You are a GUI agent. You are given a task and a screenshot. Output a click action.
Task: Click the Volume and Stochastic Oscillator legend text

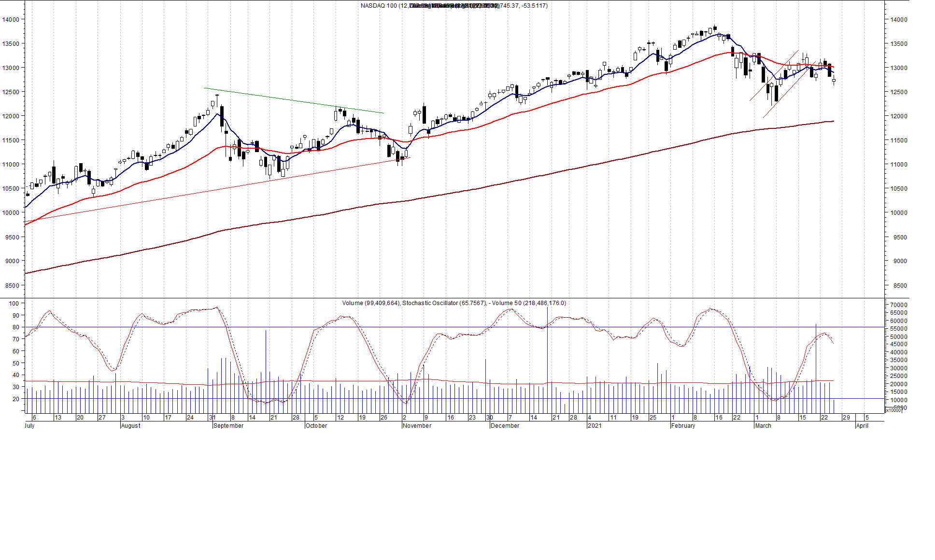pos(454,303)
